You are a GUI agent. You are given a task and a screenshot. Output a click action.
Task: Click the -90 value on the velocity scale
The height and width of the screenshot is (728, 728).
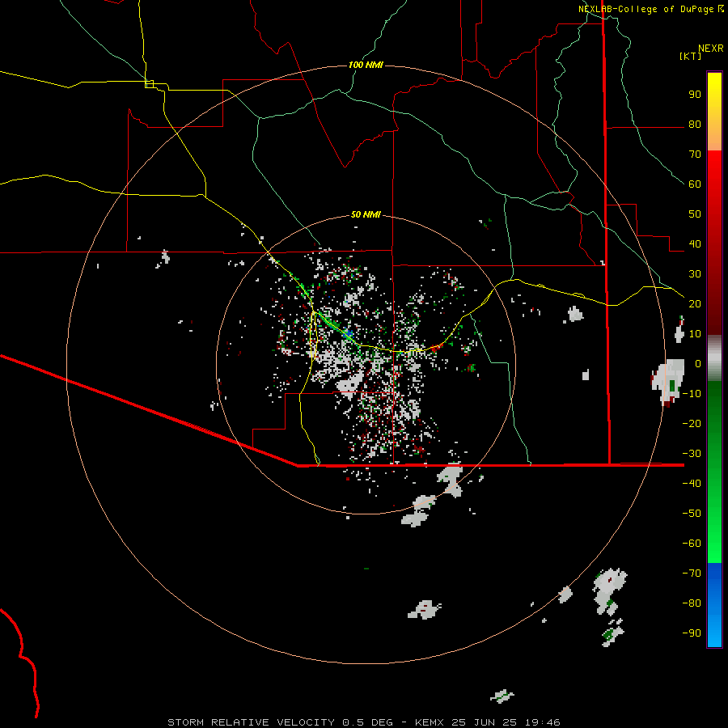(x=692, y=633)
